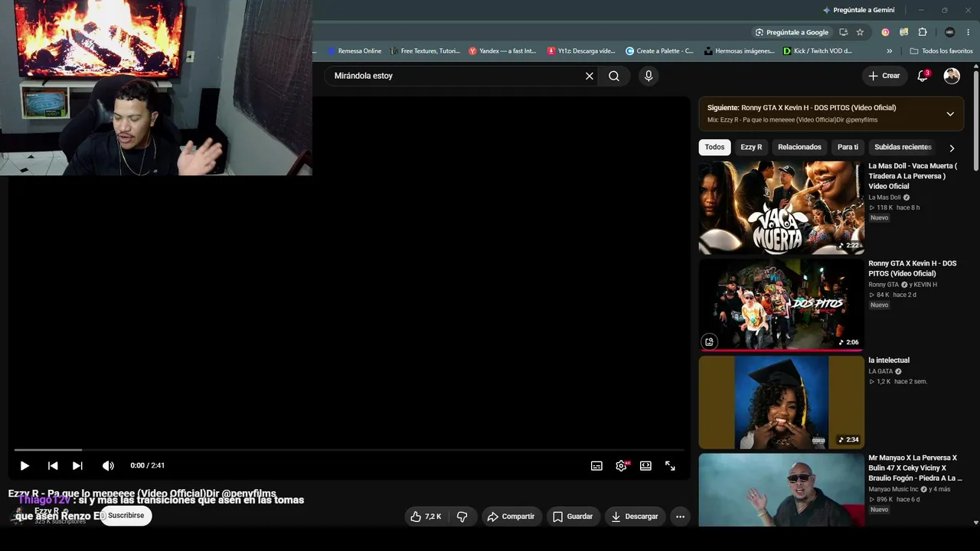This screenshot has height=551, width=980.
Task: Click the orange circular extension icon
Action: [x=885, y=32]
